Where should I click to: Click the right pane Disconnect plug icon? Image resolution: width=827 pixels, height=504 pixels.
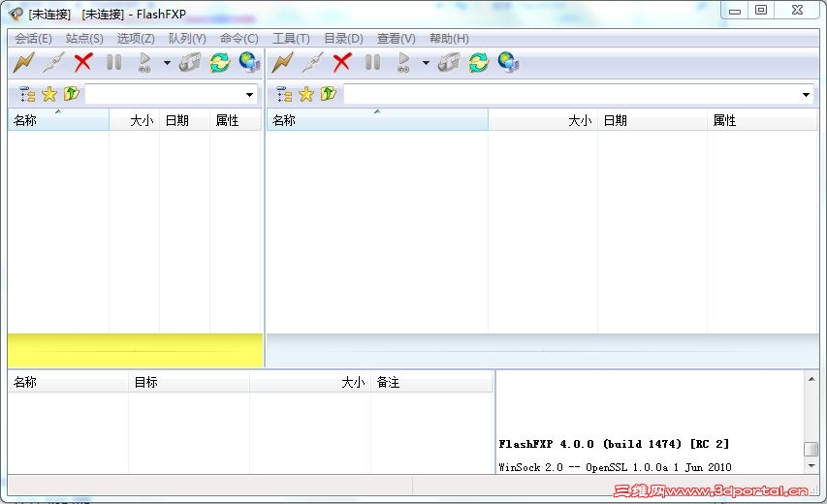pos(312,63)
